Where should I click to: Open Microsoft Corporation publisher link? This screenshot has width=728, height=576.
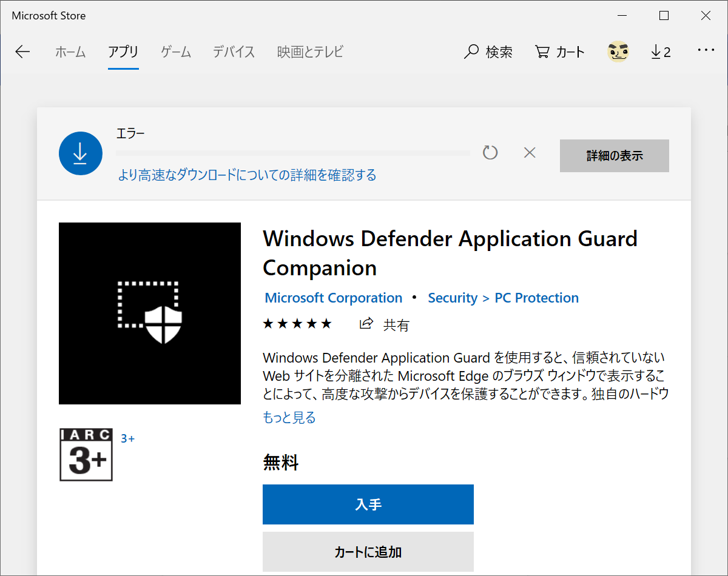click(x=334, y=298)
